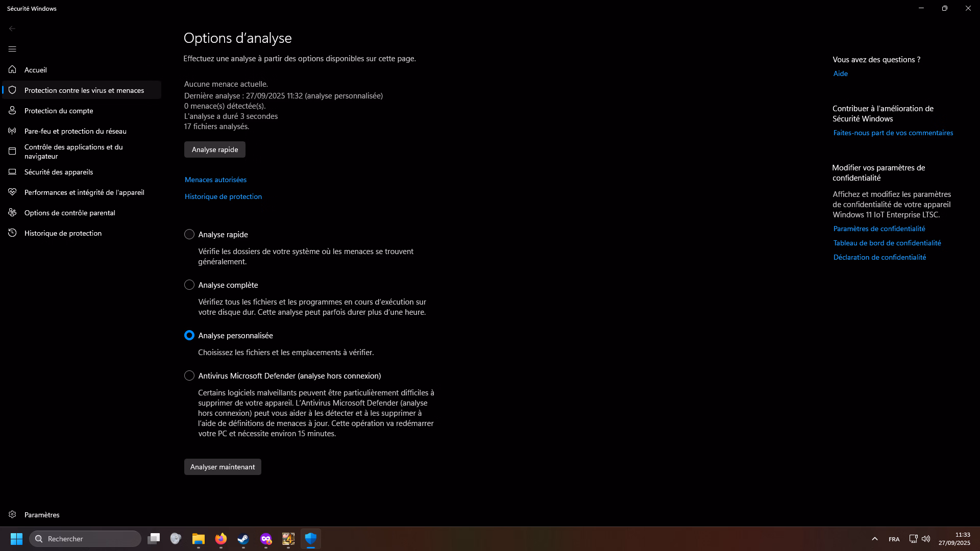
Task: Open Firefox from the taskbar
Action: click(x=221, y=539)
